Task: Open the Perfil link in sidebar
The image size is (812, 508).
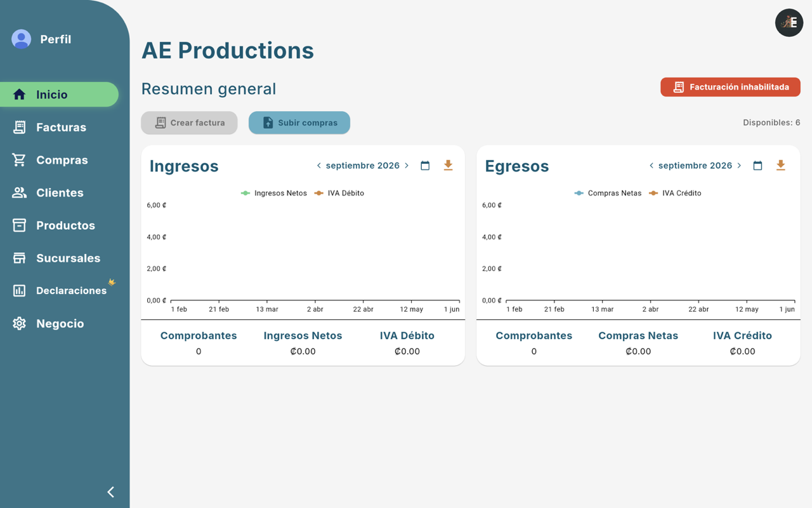Action: click(x=56, y=39)
